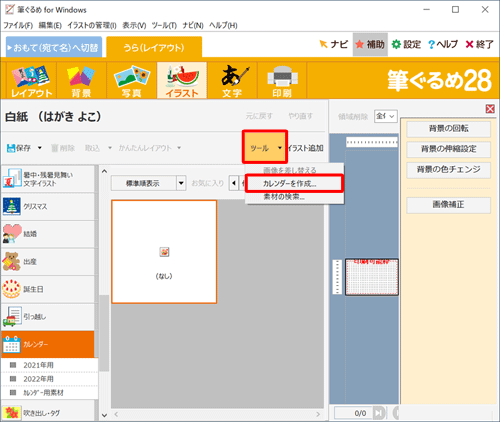Click the イラスト追加 button

point(306,148)
